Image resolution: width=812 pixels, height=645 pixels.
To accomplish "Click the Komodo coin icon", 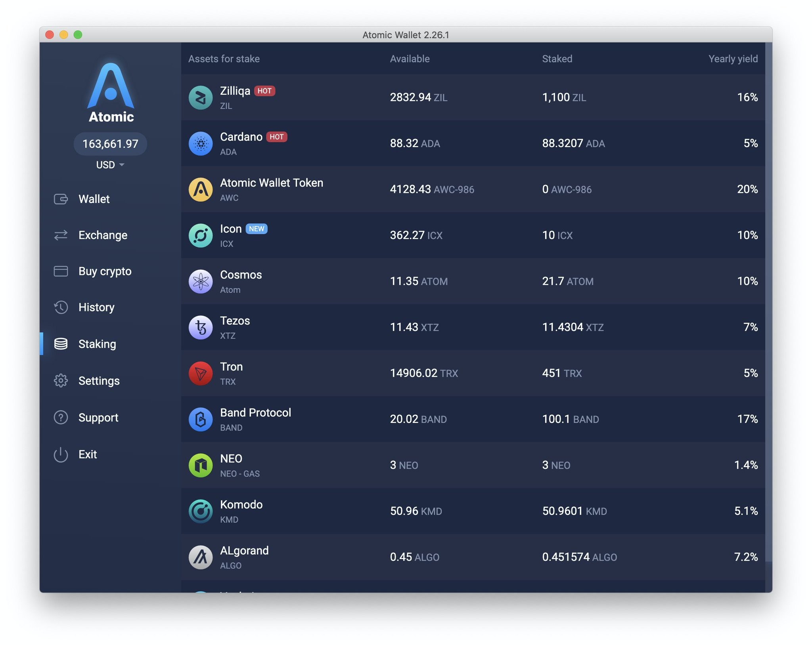I will coord(201,511).
